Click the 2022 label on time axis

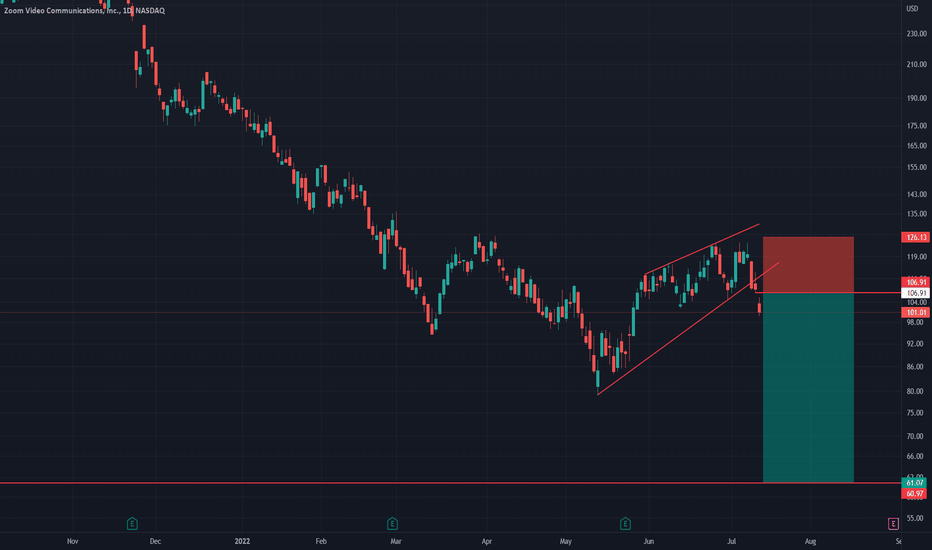pyautogui.click(x=243, y=541)
